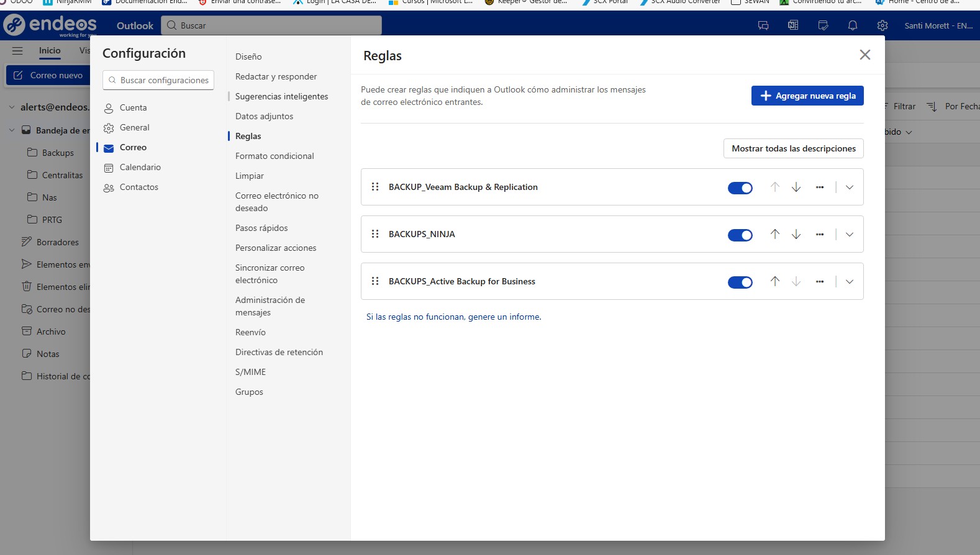Move BACKUPS_NINJA rule up with arrow
Image resolution: width=980 pixels, height=555 pixels.
point(774,234)
